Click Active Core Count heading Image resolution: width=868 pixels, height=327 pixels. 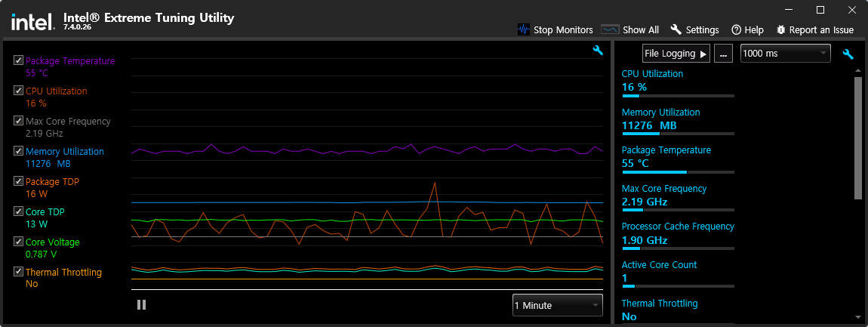click(660, 264)
